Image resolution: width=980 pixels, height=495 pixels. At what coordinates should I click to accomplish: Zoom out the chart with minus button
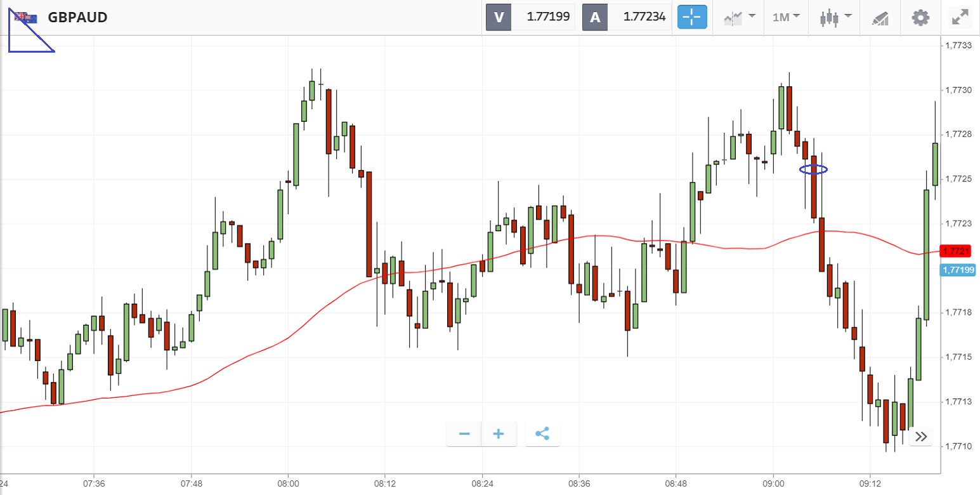(464, 434)
